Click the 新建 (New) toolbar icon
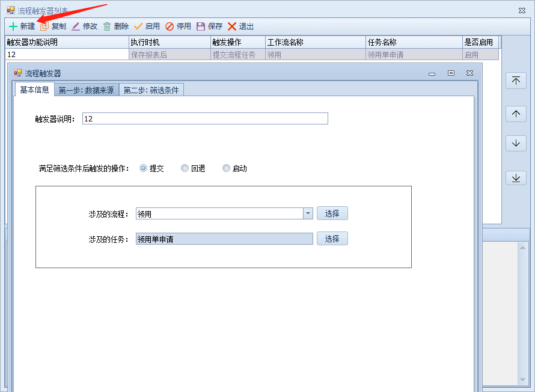The image size is (535, 392). click(13, 26)
